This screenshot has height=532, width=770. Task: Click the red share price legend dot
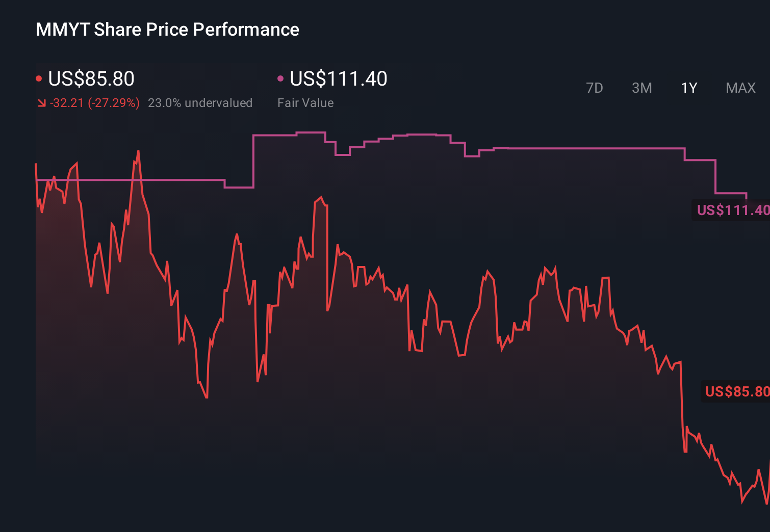[x=40, y=78]
